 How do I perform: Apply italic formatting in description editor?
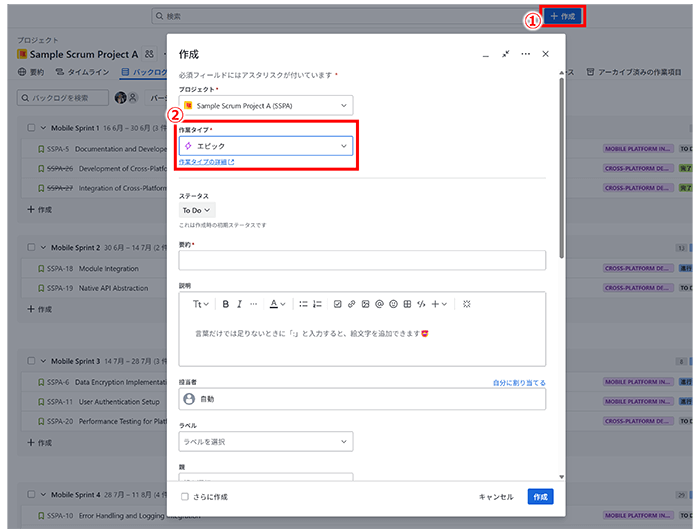tap(239, 304)
